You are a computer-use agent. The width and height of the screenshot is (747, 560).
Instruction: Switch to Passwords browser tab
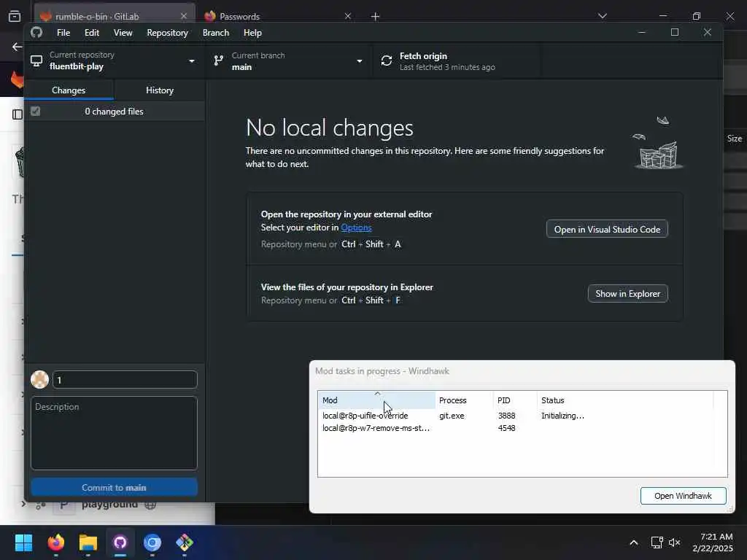(278, 16)
